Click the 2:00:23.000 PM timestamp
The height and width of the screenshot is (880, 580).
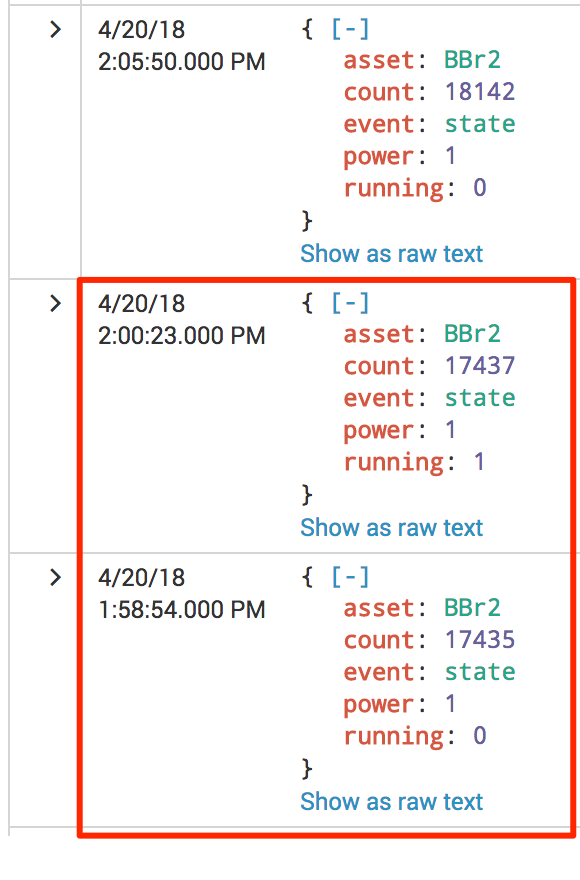click(x=181, y=336)
